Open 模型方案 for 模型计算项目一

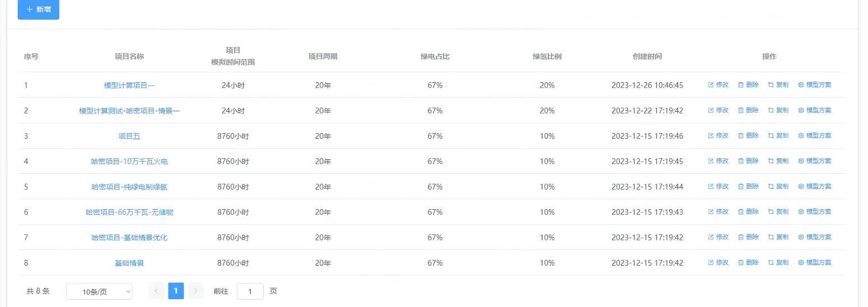coord(814,85)
